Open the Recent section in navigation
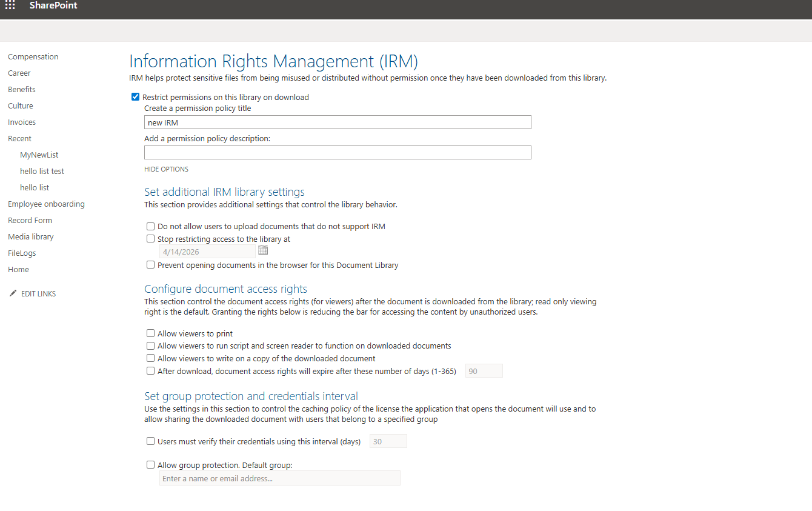 pos(19,138)
